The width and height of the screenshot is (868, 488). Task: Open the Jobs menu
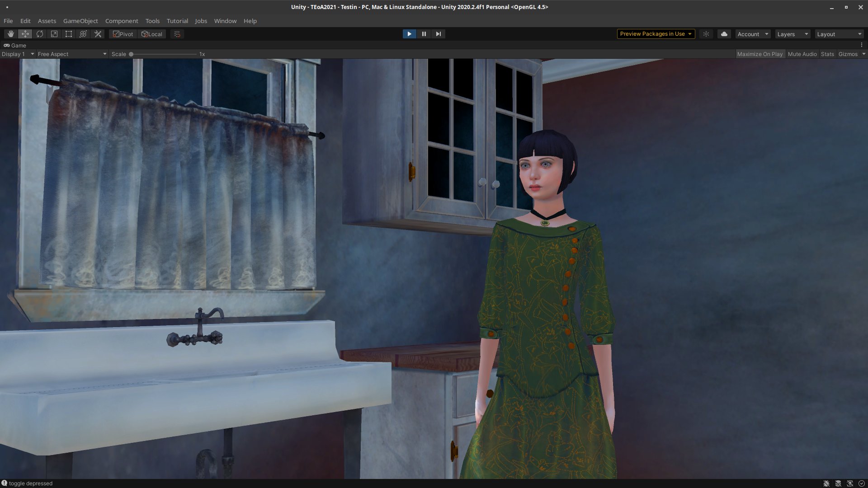coord(201,21)
